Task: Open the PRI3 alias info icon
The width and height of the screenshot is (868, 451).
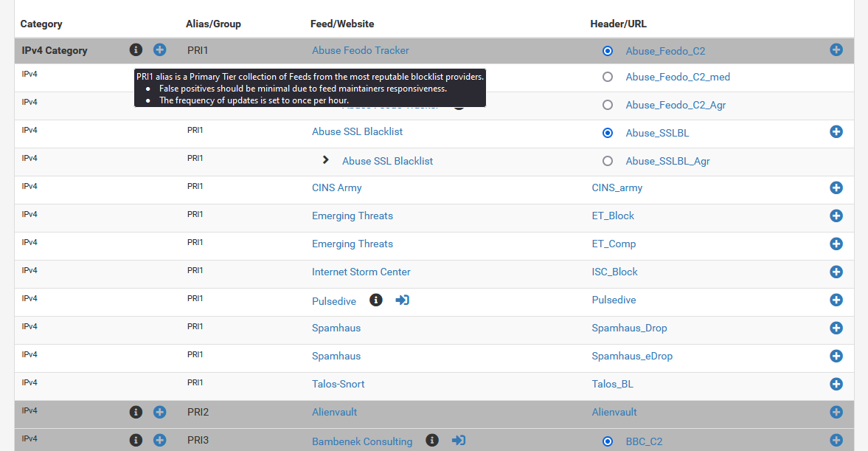Action: tap(136, 440)
